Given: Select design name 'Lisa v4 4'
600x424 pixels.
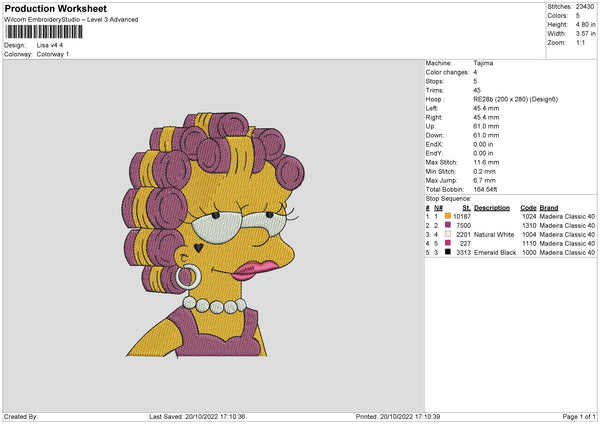Looking at the screenshot, I should pos(50,45).
